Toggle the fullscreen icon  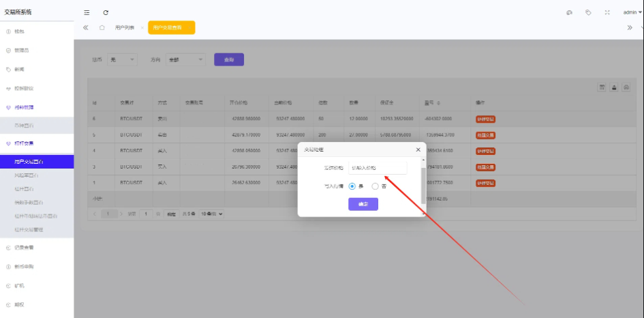[x=607, y=13]
